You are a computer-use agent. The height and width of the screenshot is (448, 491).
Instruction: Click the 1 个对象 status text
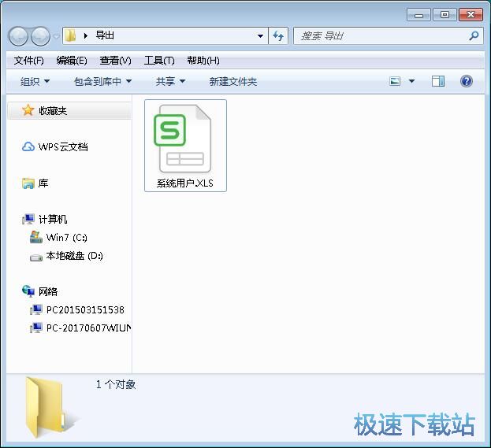tap(116, 384)
